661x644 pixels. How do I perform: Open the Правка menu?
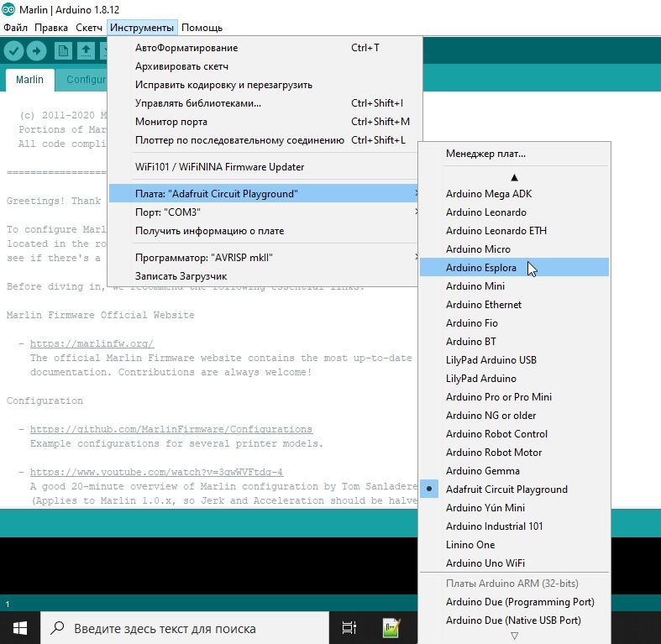pyautogui.click(x=51, y=28)
